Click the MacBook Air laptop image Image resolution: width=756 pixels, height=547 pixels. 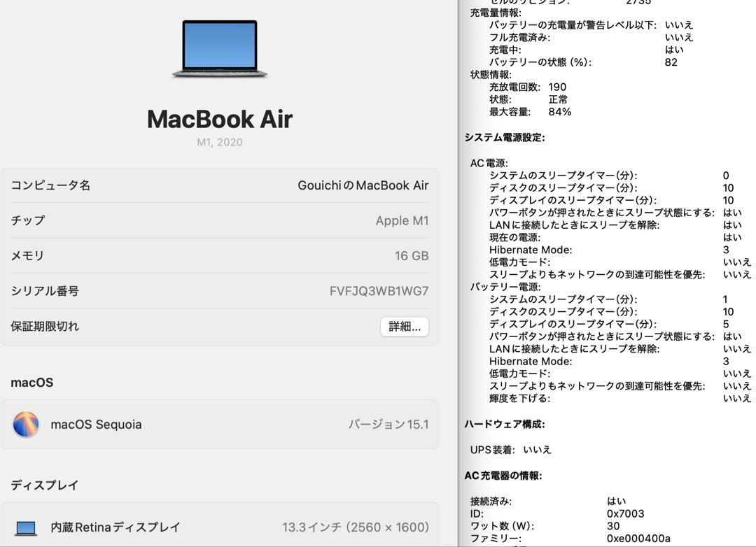220,49
